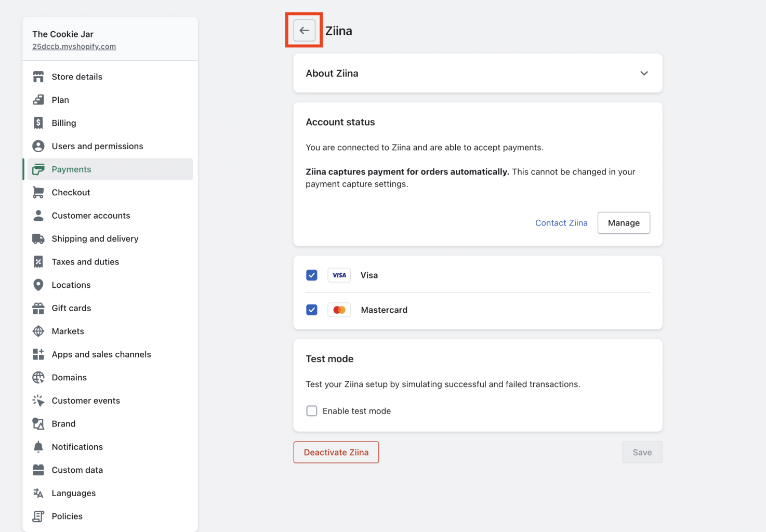Image resolution: width=766 pixels, height=532 pixels.
Task: Expand the About Ziina chevron
Action: (x=644, y=73)
